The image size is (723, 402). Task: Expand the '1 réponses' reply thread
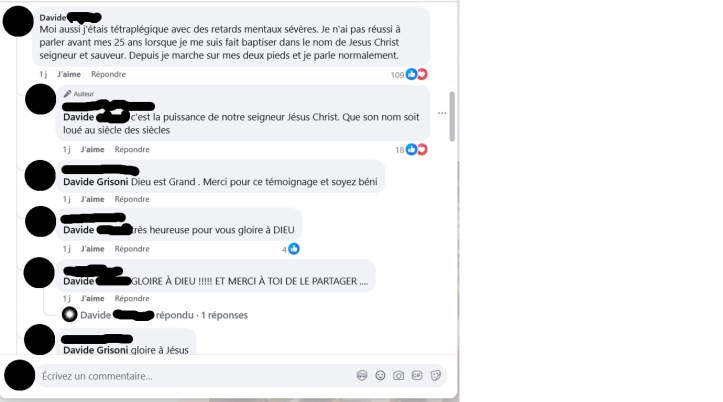[x=224, y=315]
